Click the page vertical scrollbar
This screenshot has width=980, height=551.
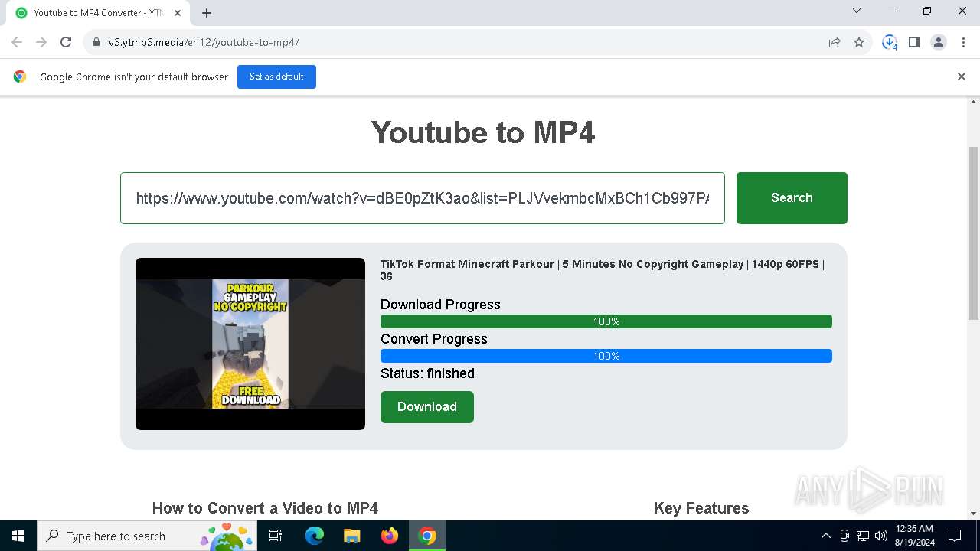point(974,232)
